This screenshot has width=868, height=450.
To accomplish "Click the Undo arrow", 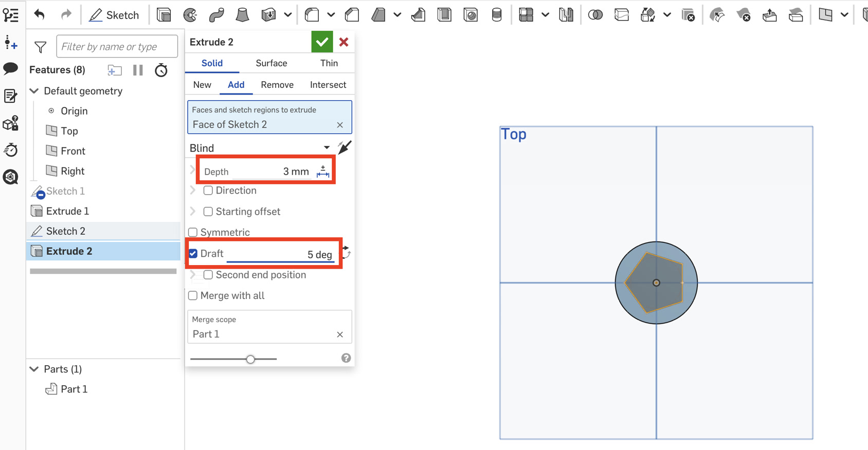I will 39,14.
